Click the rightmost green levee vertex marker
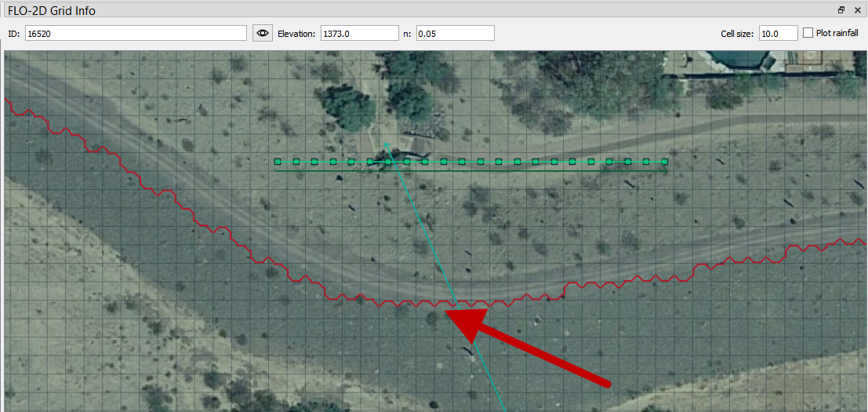 [x=665, y=162]
